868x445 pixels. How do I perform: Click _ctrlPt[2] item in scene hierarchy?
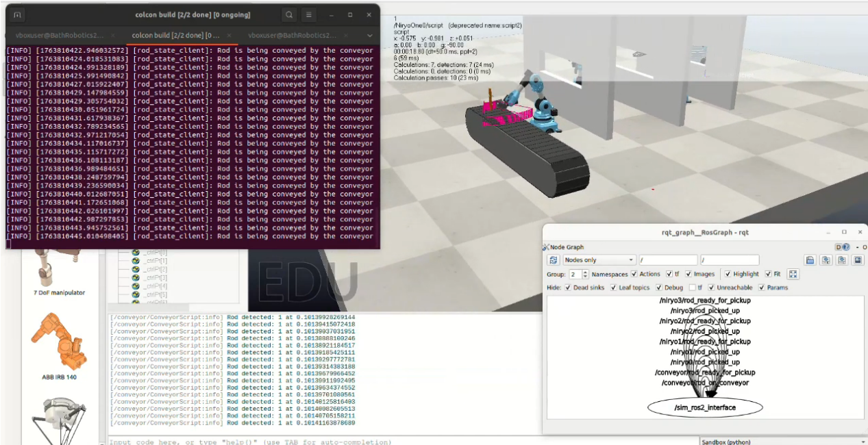(x=154, y=269)
